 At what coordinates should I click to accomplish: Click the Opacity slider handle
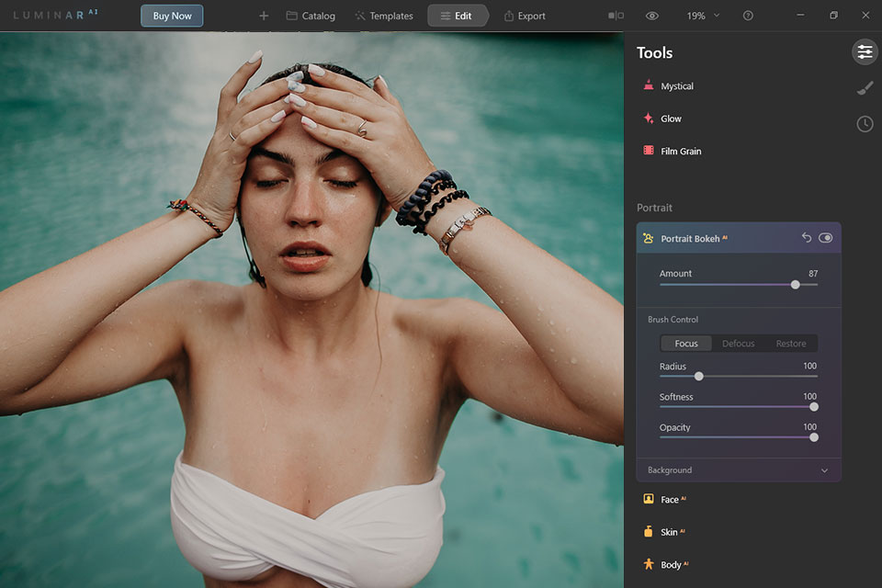click(x=813, y=437)
